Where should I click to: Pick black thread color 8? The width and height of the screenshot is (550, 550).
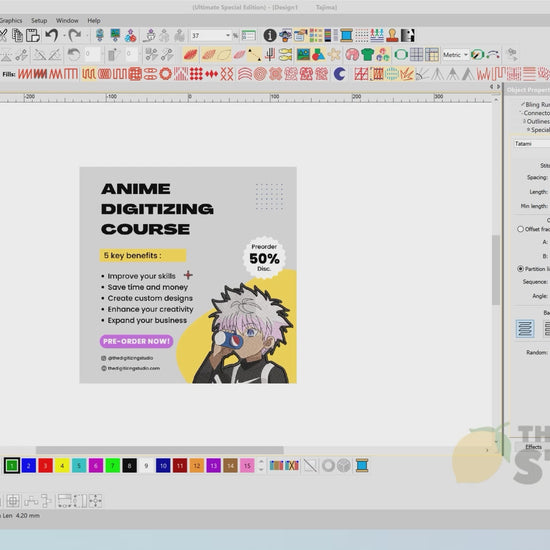(x=129, y=465)
